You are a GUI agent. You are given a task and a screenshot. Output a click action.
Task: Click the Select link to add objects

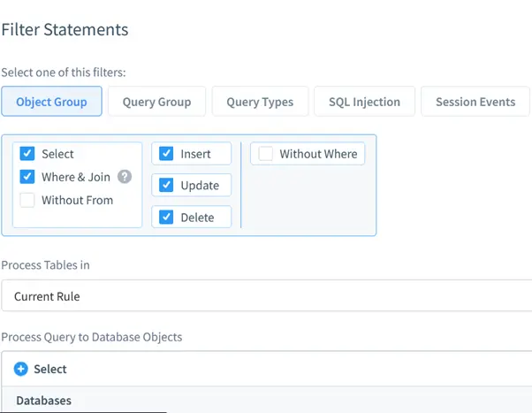pyautogui.click(x=50, y=369)
